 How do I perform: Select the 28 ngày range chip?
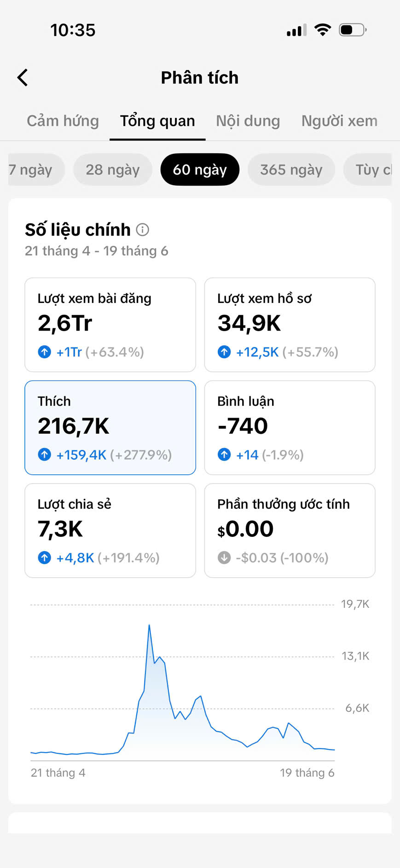(x=113, y=169)
